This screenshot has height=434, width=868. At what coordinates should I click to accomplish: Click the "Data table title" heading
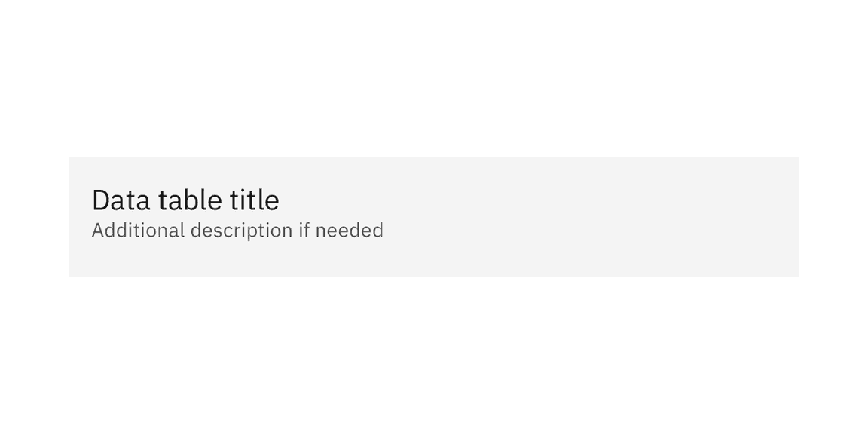pyautogui.click(x=185, y=200)
